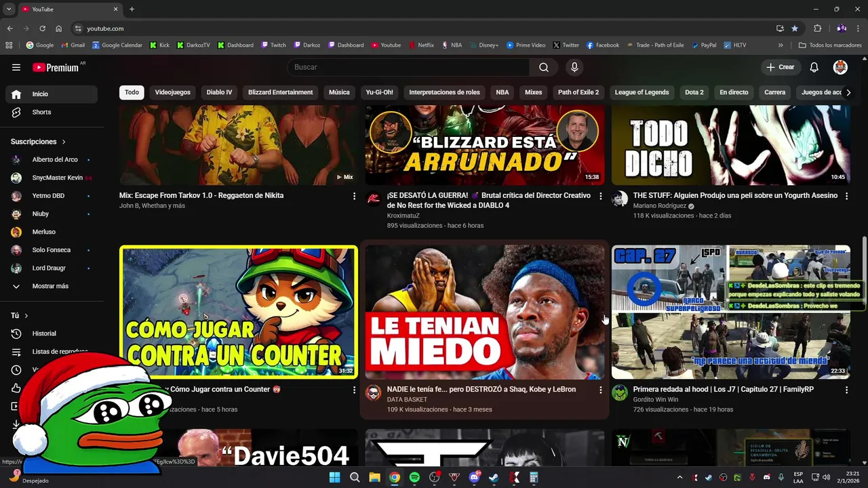Select the NBA filter chip
Screen dimensions: 868x488
pos(502,92)
